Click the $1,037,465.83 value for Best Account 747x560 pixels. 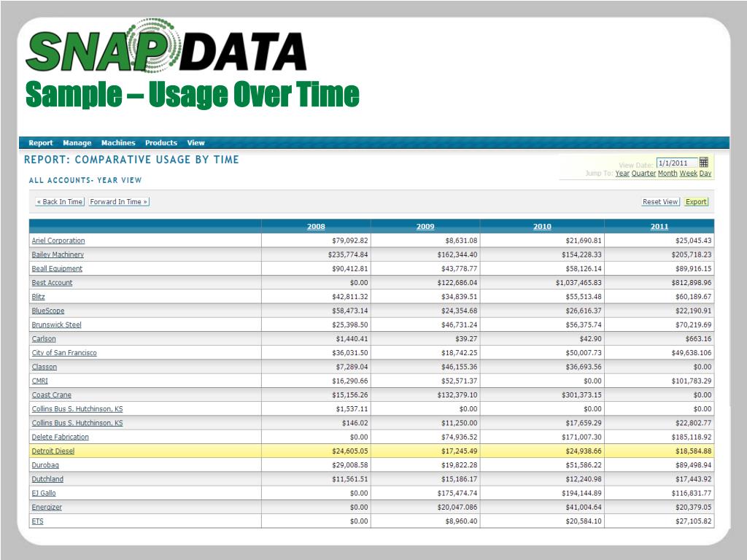578,283
